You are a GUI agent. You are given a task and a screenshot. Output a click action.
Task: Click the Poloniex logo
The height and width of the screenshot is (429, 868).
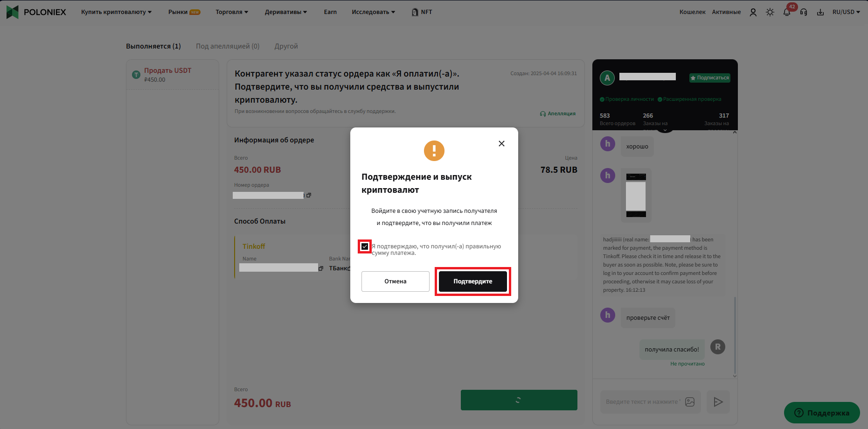(x=36, y=12)
